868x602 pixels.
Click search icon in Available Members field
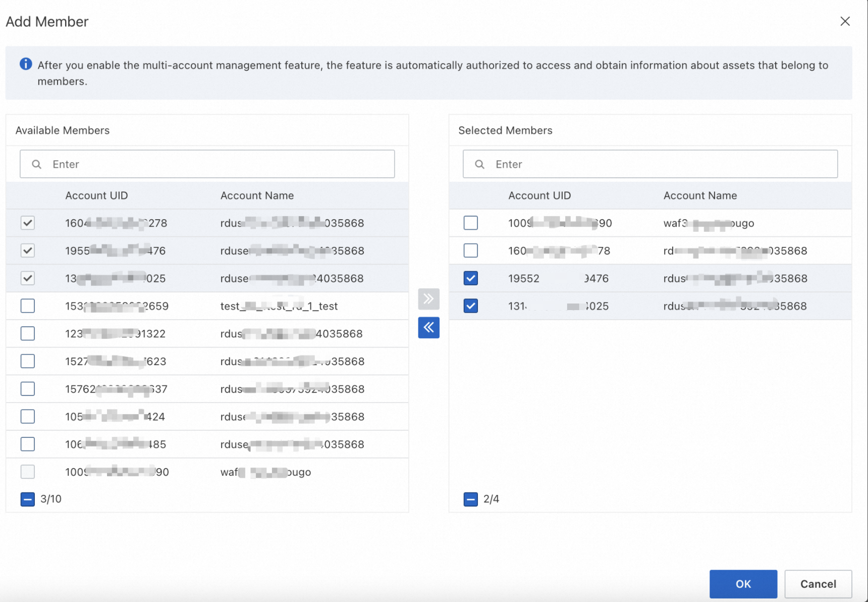(x=36, y=164)
